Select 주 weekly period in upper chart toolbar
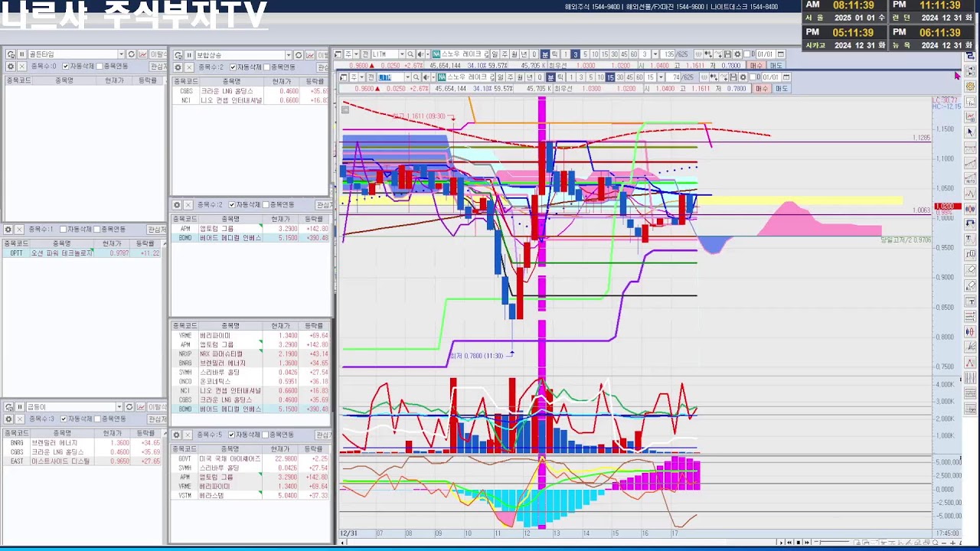The width and height of the screenshot is (980, 551). [x=505, y=54]
